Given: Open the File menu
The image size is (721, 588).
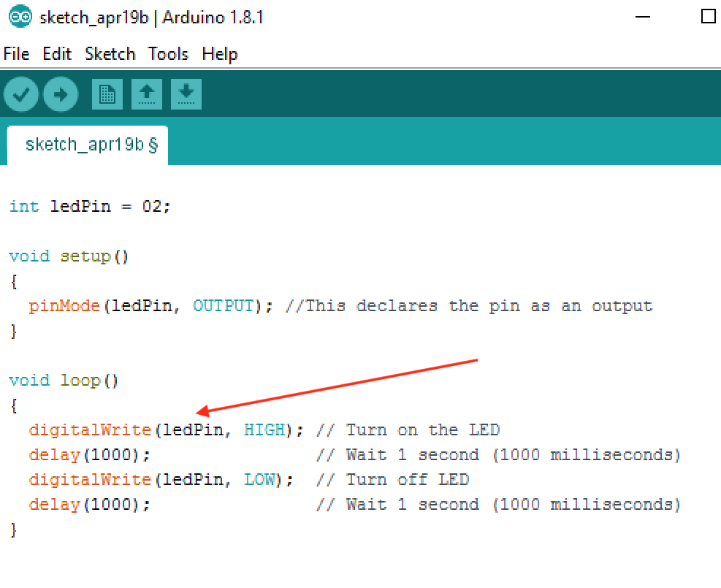Looking at the screenshot, I should (16, 54).
